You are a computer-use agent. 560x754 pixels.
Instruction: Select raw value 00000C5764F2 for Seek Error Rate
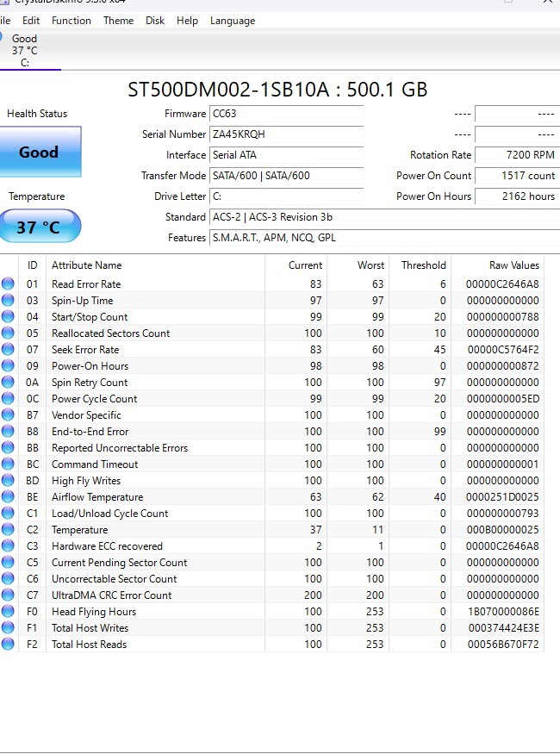(503, 350)
